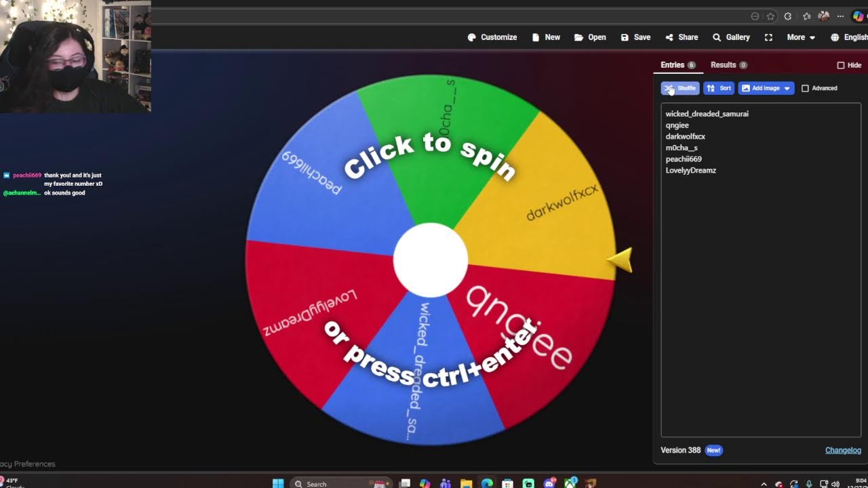The width and height of the screenshot is (868, 488).
Task: Click the favorite star in address bar
Action: tap(770, 16)
